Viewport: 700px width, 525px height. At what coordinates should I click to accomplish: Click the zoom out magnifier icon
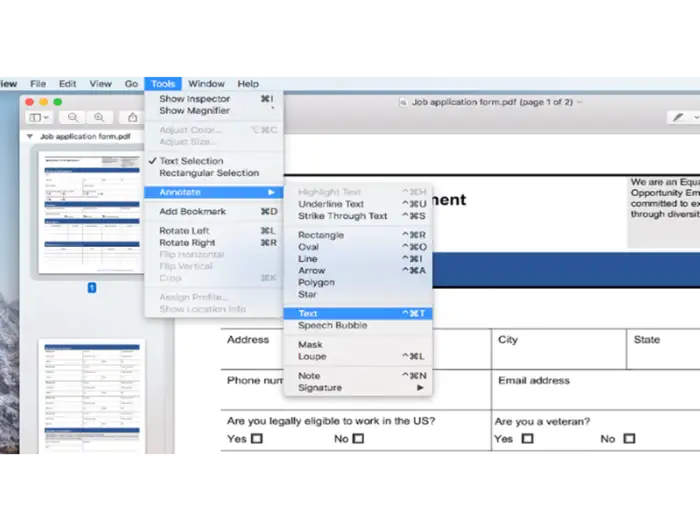[x=74, y=117]
